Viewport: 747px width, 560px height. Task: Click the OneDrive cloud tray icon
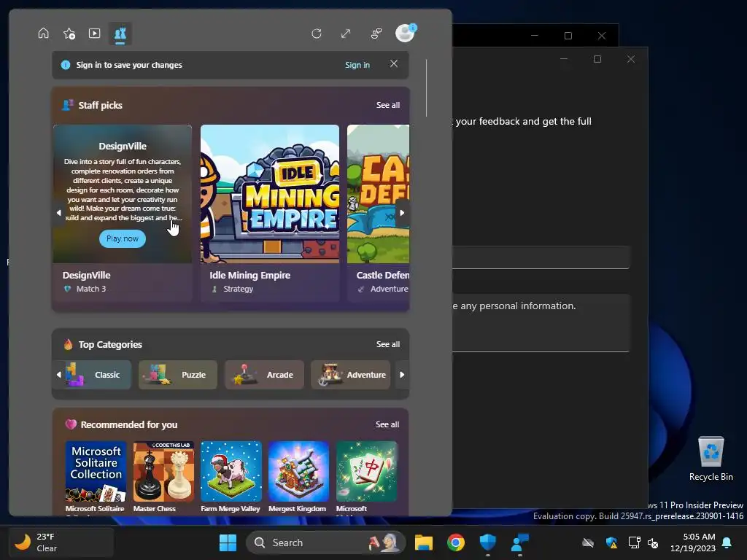[x=588, y=542]
